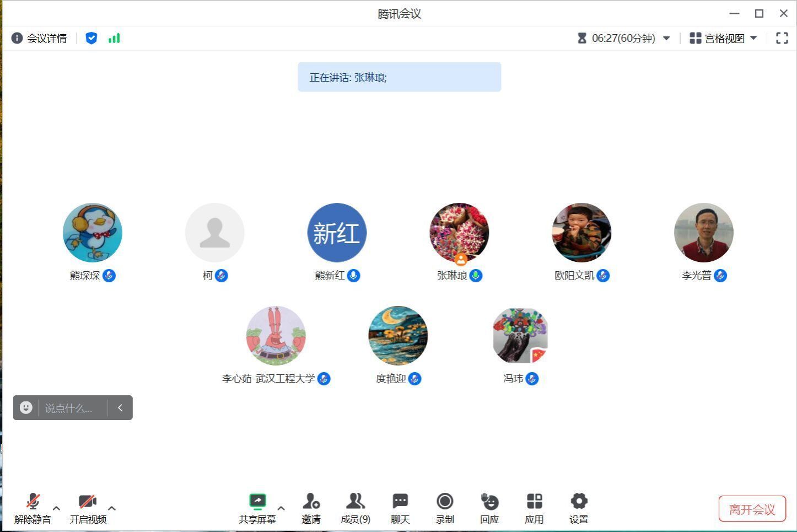Collapse the quick chat input bar arrow
797x532 pixels.
pos(120,408)
